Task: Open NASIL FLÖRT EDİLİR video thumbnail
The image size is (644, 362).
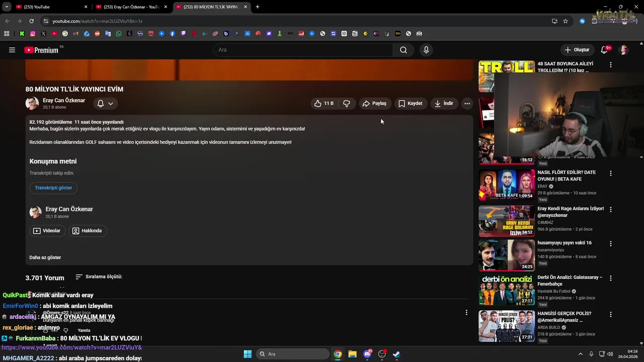Action: pos(507,185)
